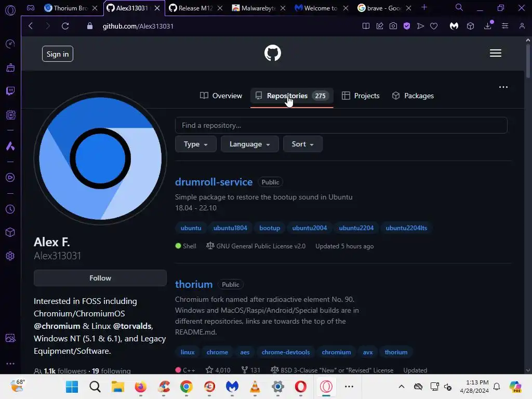Open GX Corner gamepad icon

(31, 8)
